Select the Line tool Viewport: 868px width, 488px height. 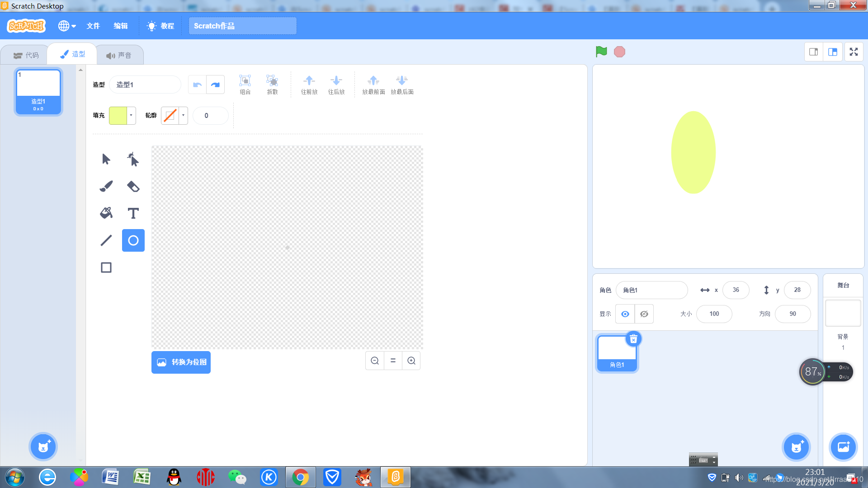pos(106,240)
